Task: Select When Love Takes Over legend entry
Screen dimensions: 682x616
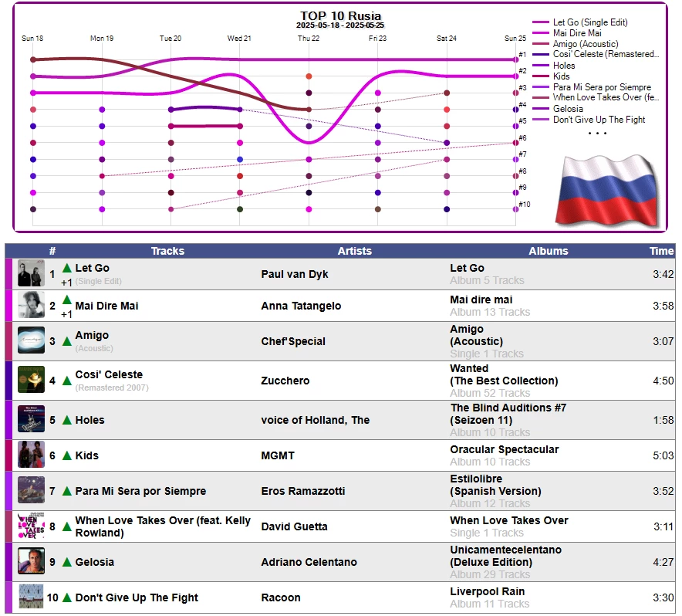Action: [x=596, y=97]
